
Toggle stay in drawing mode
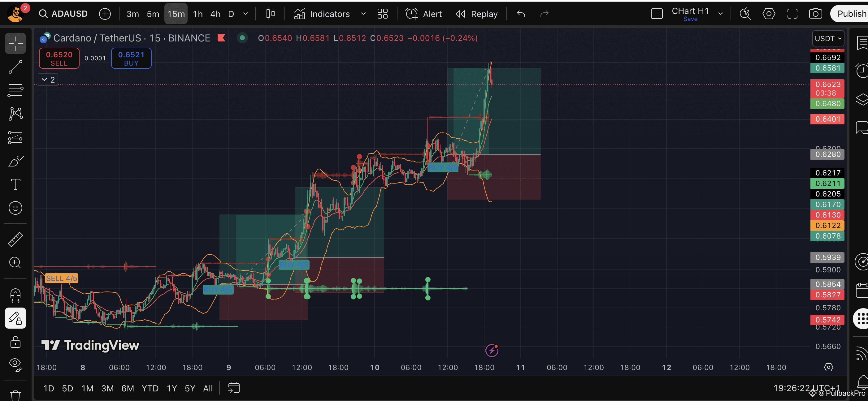[x=15, y=318]
